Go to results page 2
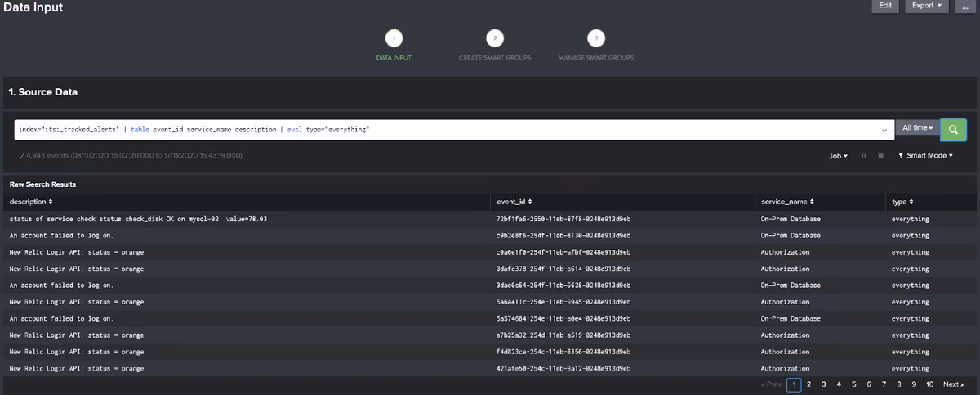Viewport: 980px width, 395px height. [808, 384]
